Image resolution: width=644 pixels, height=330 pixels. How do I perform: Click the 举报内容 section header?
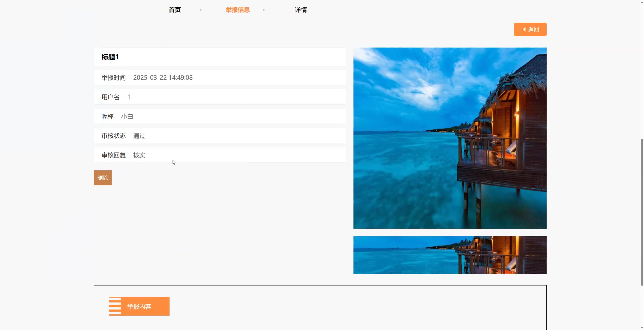(139, 306)
